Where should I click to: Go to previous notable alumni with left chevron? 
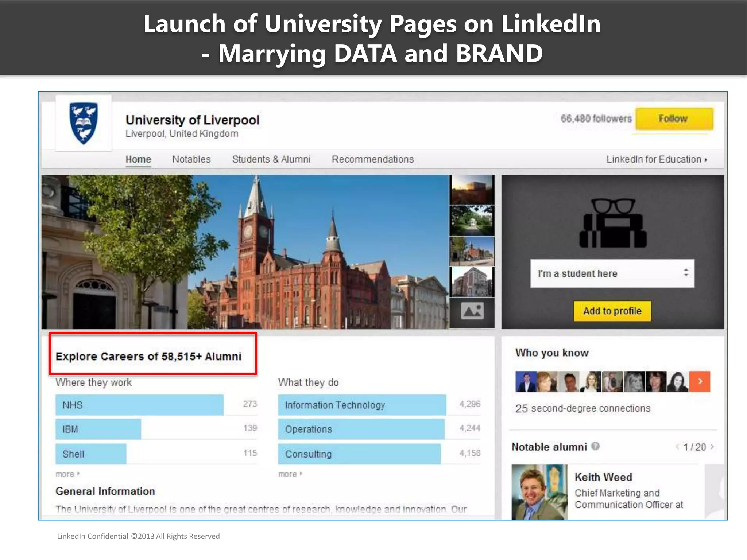677,447
